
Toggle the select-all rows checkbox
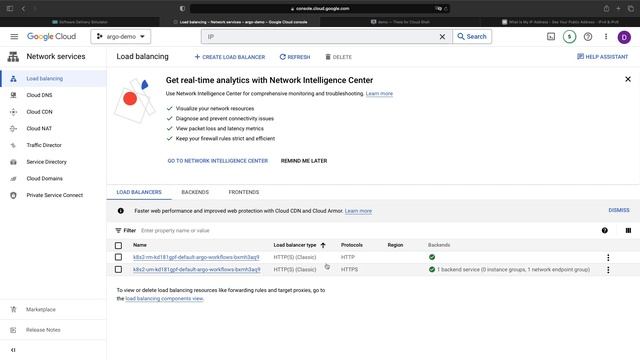118,245
